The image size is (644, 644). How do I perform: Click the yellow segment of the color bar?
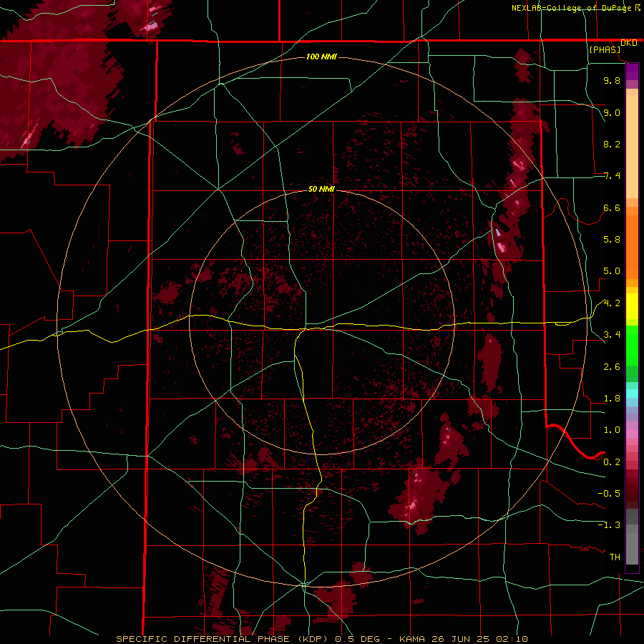coord(632,306)
